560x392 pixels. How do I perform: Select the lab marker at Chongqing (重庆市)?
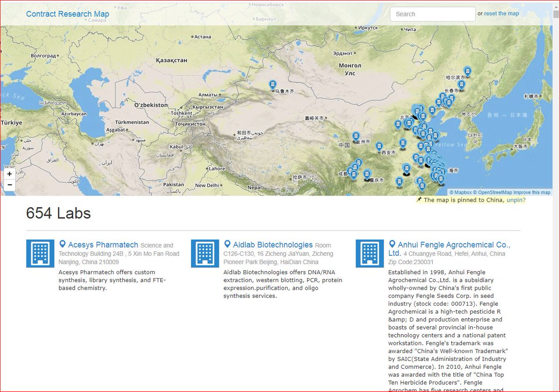tap(367, 174)
